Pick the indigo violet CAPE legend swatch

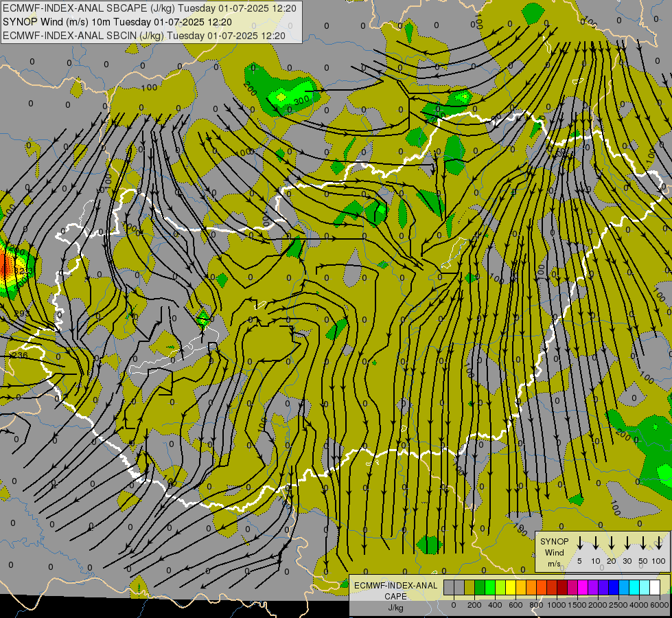tap(603, 587)
